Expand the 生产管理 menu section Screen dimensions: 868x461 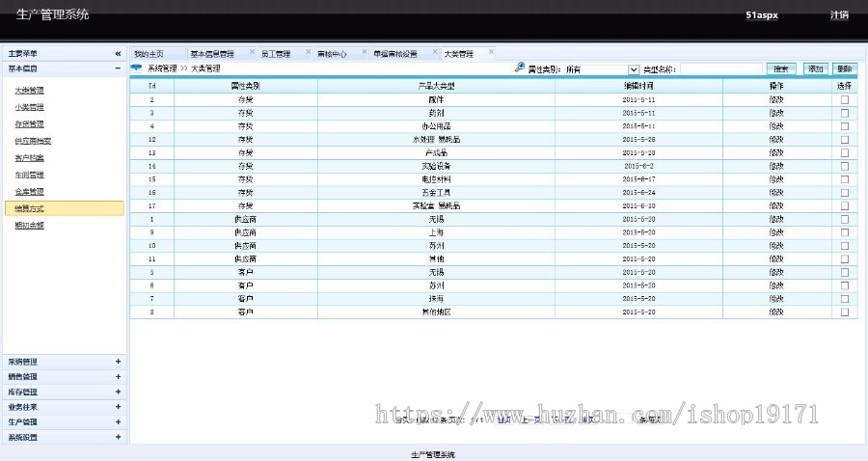[118, 421]
